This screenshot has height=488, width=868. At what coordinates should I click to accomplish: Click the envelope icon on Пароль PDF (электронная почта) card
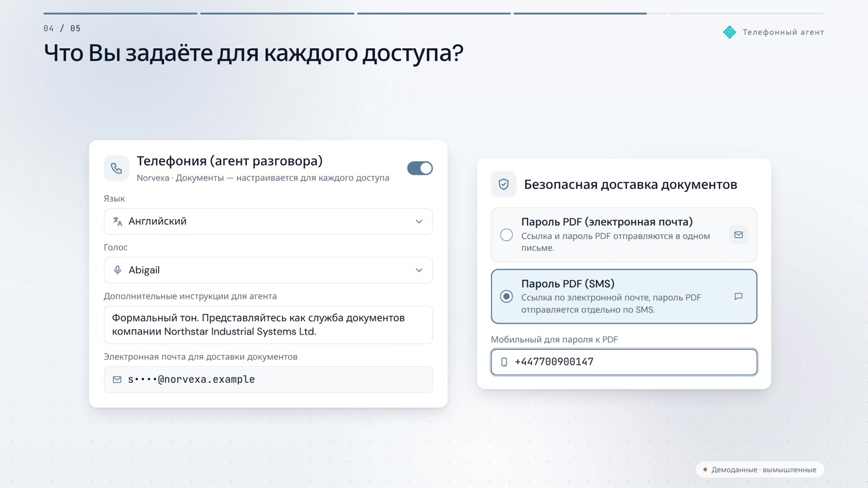point(738,235)
